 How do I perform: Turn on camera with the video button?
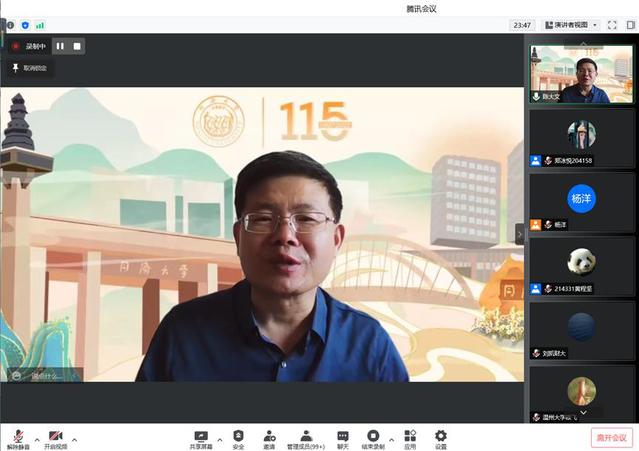click(55, 439)
